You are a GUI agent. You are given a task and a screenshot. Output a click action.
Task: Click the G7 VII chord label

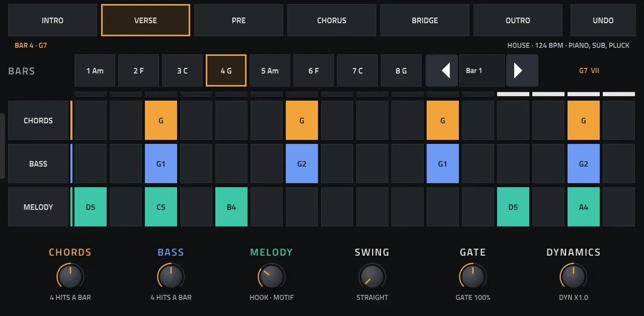(x=589, y=70)
